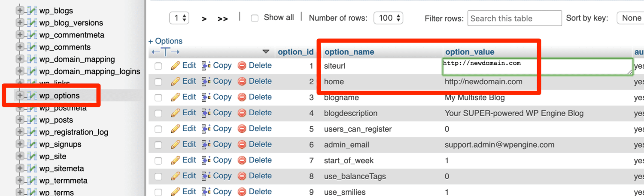The width and height of the screenshot is (644, 196).
Task: Click the red Delete icon for home row
Action: (x=242, y=81)
